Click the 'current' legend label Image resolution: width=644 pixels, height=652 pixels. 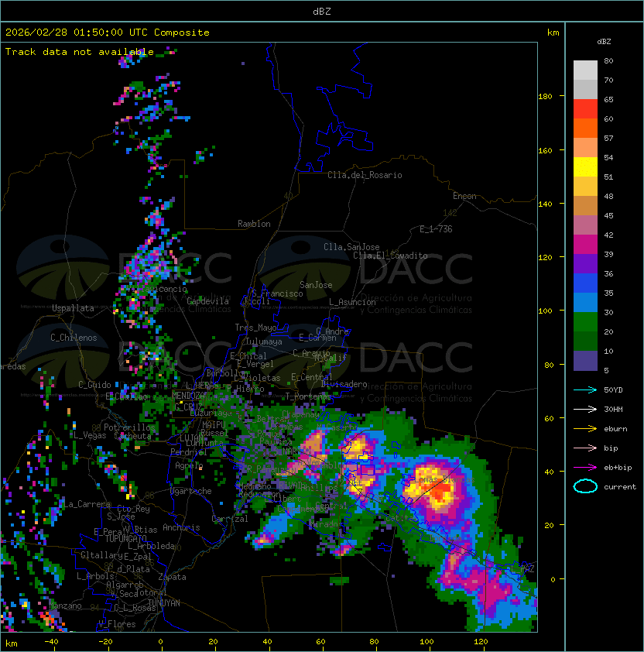(620, 487)
